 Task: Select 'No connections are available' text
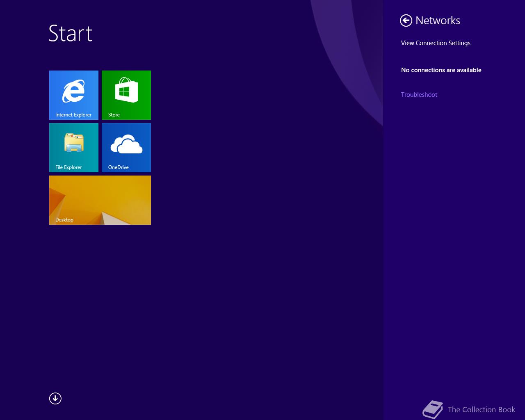click(x=441, y=70)
